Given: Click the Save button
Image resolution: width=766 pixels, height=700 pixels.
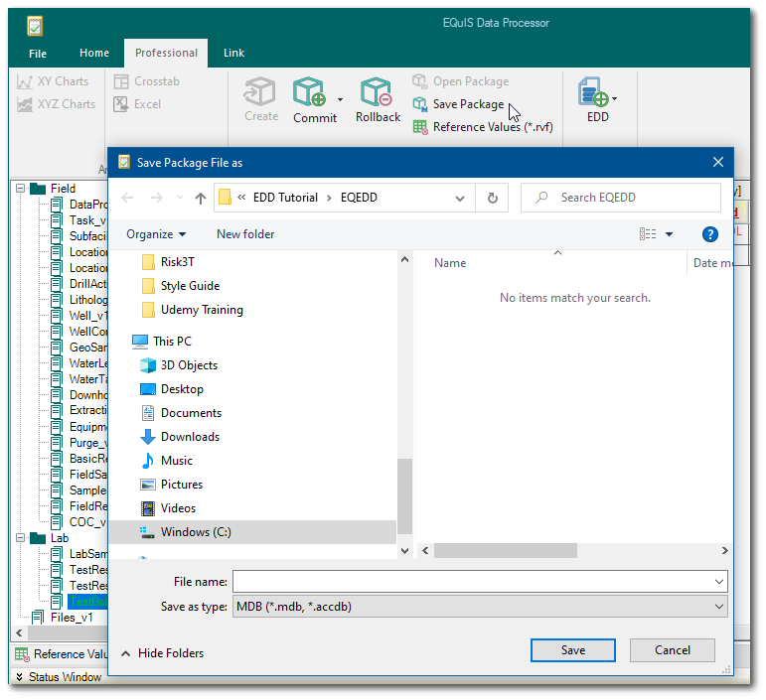Looking at the screenshot, I should pos(572,650).
